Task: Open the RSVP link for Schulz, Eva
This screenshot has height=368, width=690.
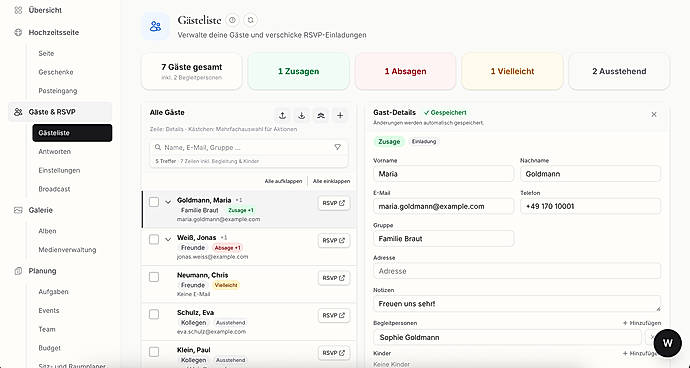Action: tap(334, 316)
